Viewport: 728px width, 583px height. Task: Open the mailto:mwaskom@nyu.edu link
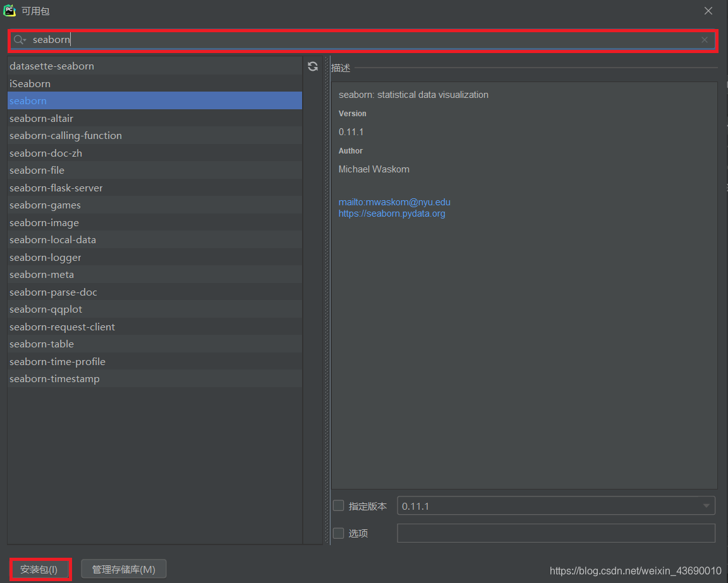(394, 202)
